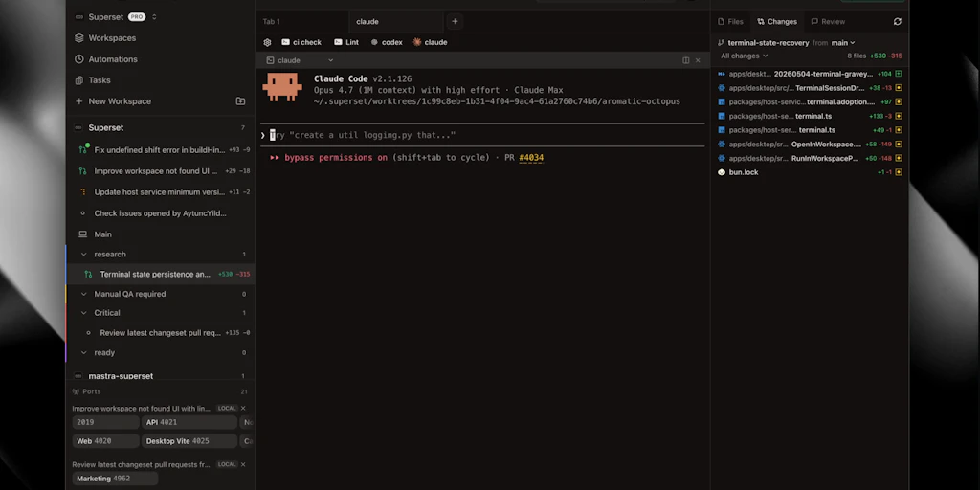The image size is (980, 490).
Task: Click PR icon on Fix undefined shift error
Action: pyautogui.click(x=82, y=150)
